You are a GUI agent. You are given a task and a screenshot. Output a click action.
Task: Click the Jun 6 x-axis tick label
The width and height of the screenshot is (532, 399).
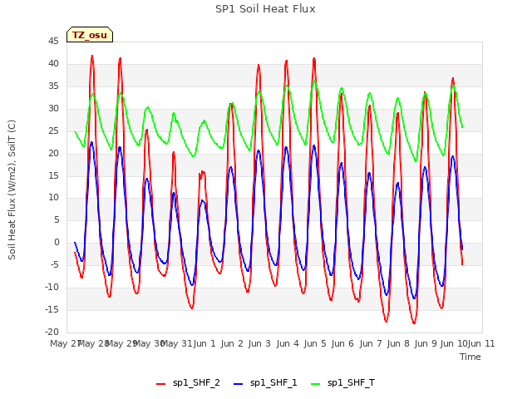click(342, 343)
